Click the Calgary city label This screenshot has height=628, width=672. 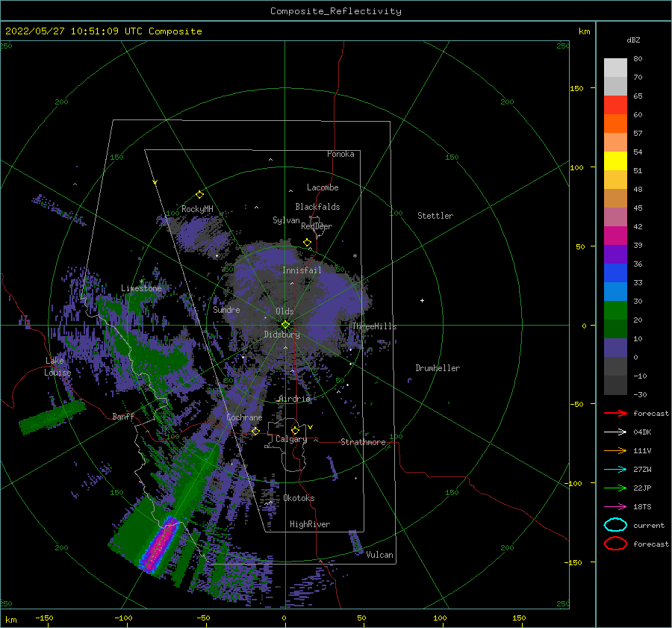click(291, 439)
